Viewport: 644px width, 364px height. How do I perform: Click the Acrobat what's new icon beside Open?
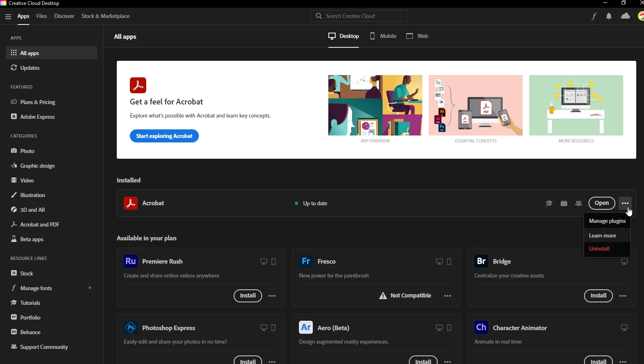click(x=564, y=203)
